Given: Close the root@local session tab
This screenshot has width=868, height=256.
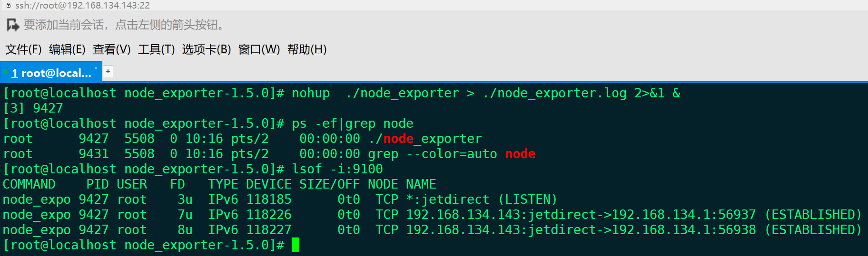Looking at the screenshot, I should [96, 68].
